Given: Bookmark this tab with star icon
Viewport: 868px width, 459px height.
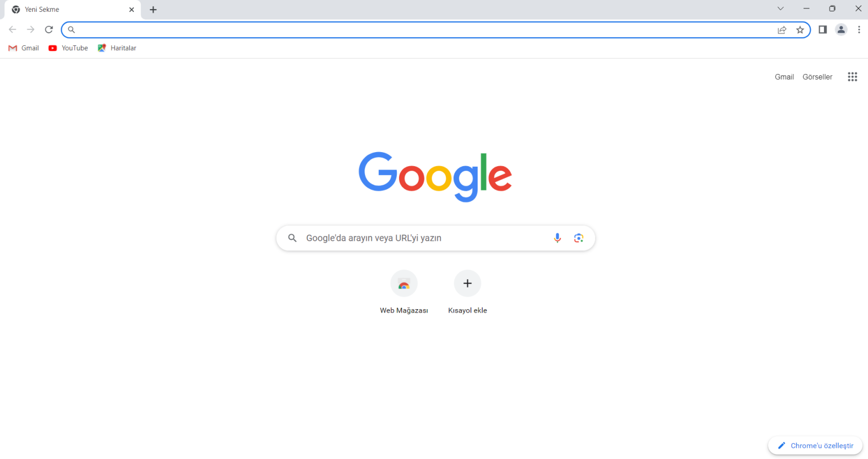Looking at the screenshot, I should tap(800, 30).
